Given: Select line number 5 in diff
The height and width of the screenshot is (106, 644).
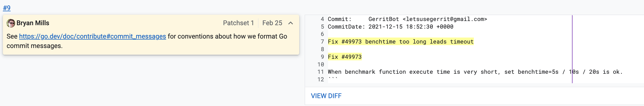Looking at the screenshot, I should coord(322,27).
